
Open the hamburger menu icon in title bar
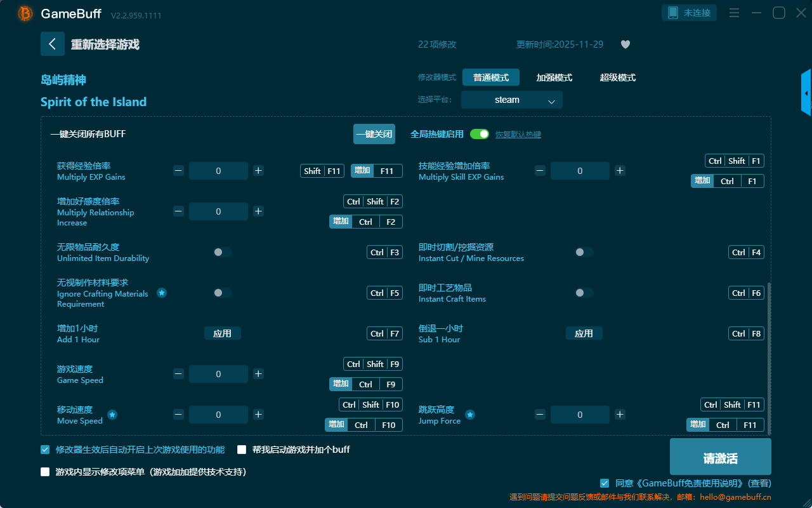[734, 13]
